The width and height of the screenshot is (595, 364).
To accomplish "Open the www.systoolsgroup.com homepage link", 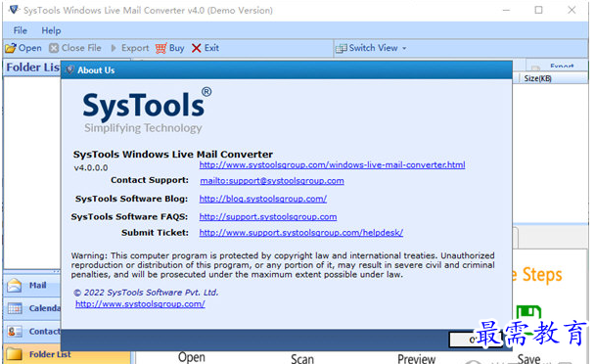I will 140,304.
